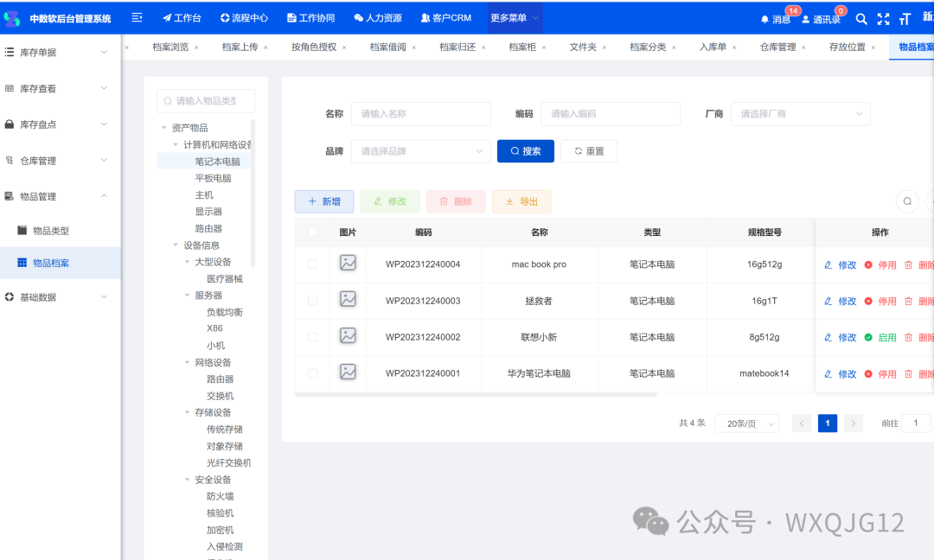This screenshot has width=934, height=560.
Task: Open 人力资源 in top navigation
Action: point(378,18)
